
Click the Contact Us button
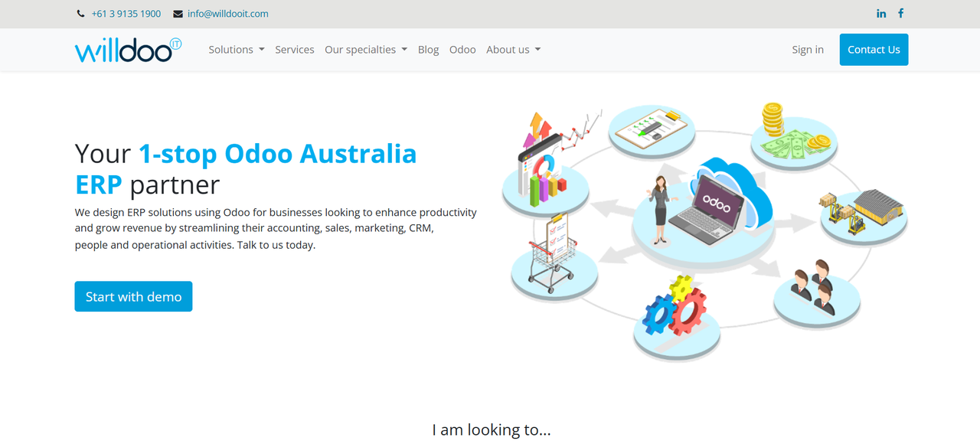tap(874, 50)
